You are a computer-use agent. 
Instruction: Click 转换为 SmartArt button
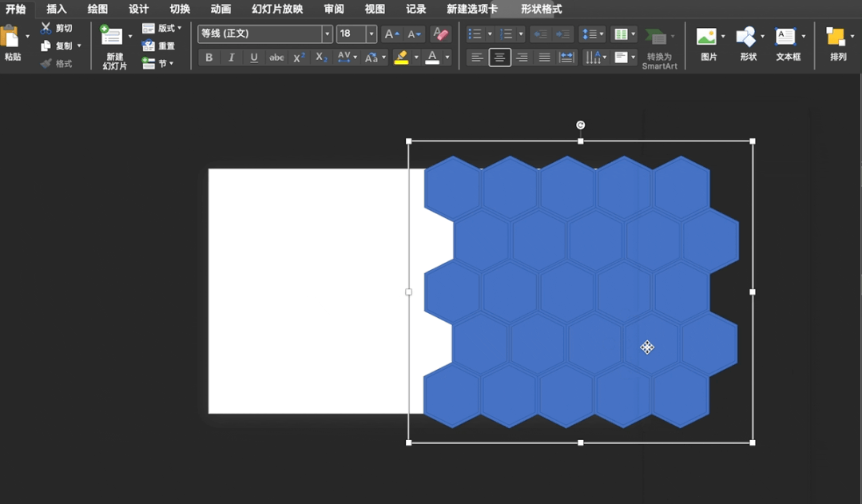(x=659, y=49)
